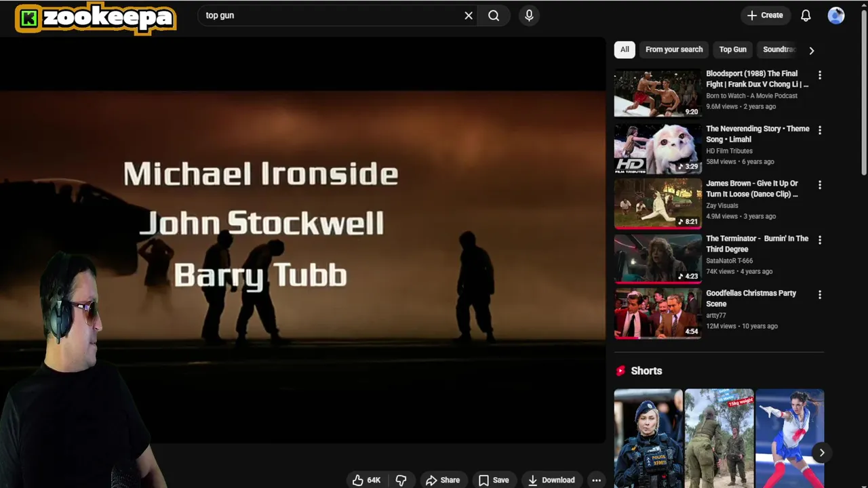
Task: Click the zookeepa logo
Action: (x=96, y=18)
